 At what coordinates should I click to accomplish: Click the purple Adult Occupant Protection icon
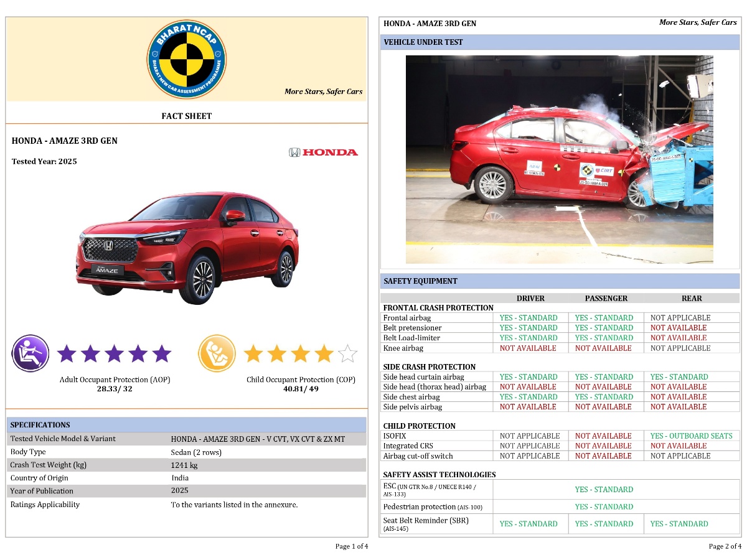(x=29, y=353)
